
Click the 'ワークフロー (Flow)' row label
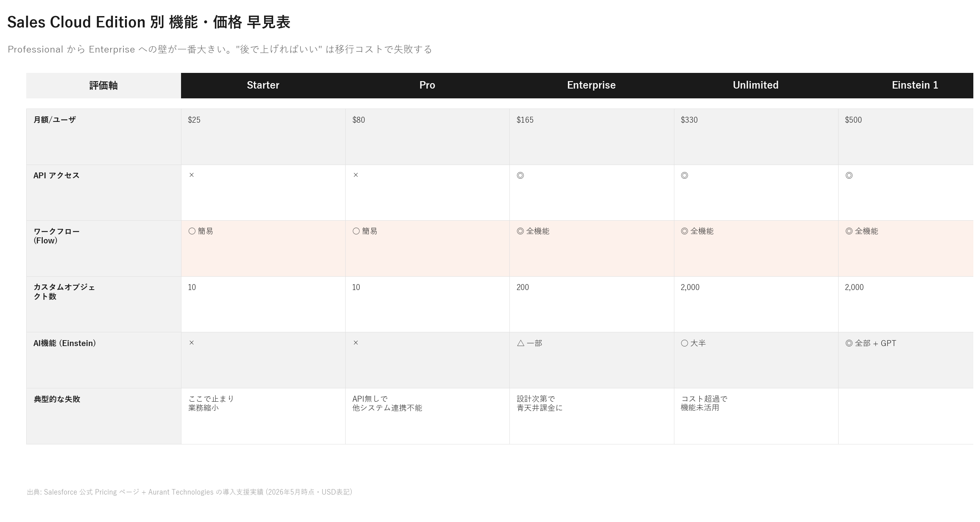pyautogui.click(x=56, y=236)
